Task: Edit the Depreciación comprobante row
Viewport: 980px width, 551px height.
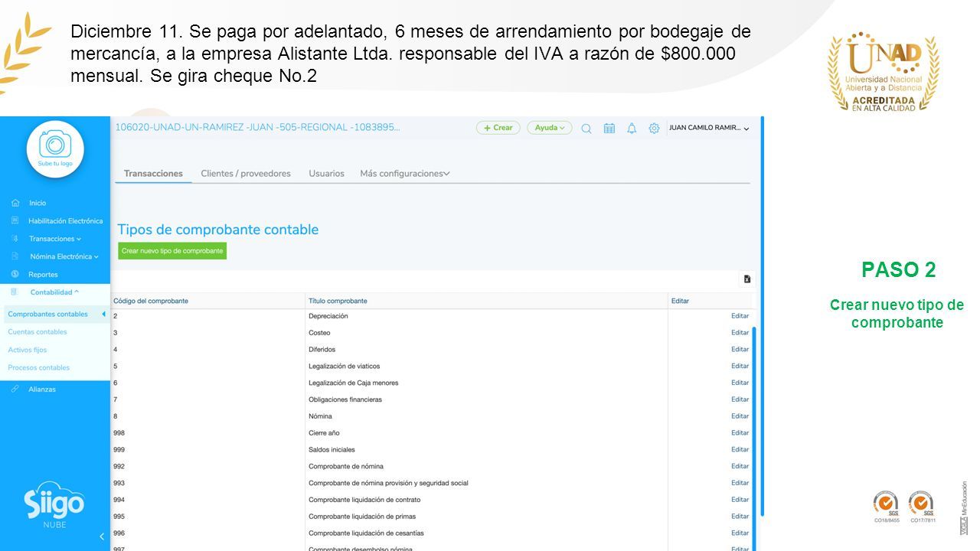Action: pos(740,316)
